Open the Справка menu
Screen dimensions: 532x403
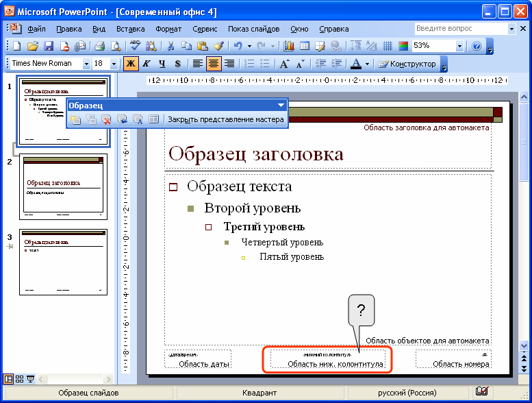(334, 29)
